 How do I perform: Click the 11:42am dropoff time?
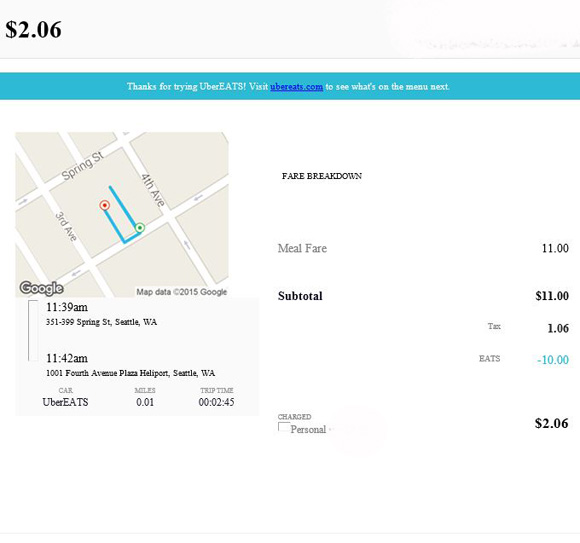[67, 358]
